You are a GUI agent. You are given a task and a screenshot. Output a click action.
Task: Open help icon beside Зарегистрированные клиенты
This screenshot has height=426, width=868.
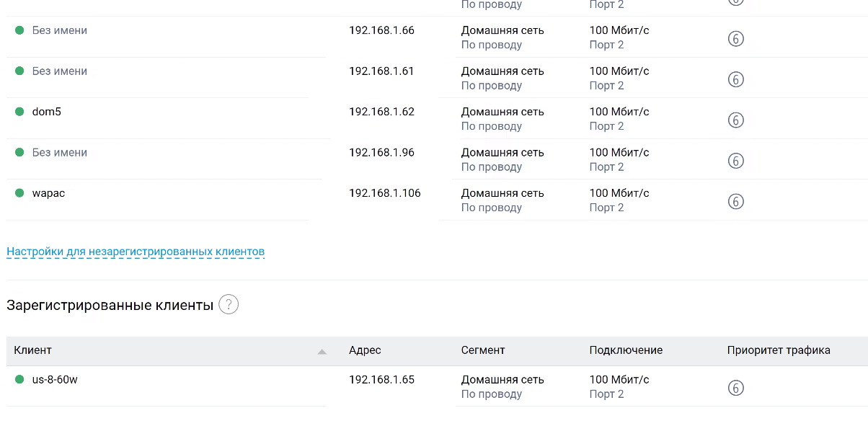pos(229,305)
